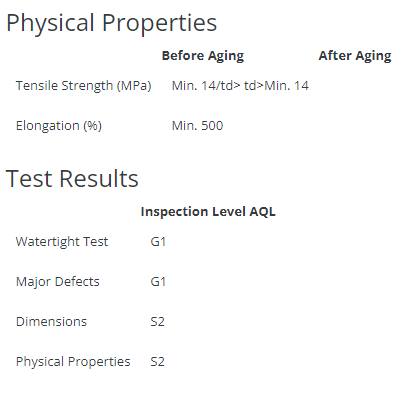Viewport: 417px width, 397px height.
Task: Select the G1 value for Major Defects
Action: coord(158,282)
